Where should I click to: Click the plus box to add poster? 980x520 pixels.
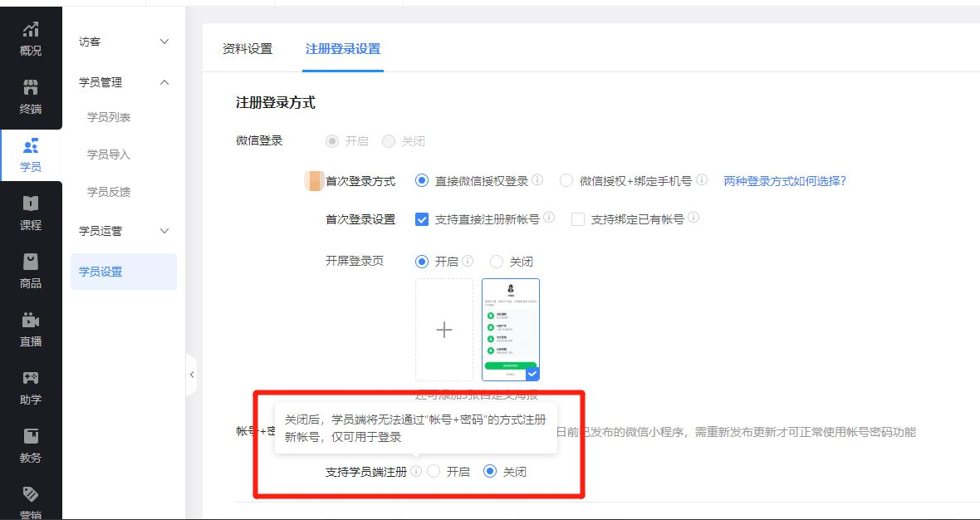[x=444, y=330]
